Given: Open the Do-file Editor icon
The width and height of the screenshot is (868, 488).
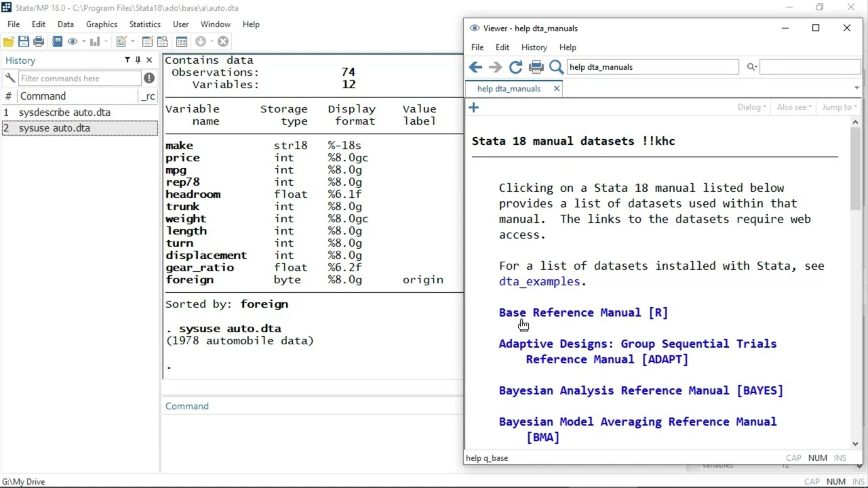Looking at the screenshot, I should click(x=121, y=41).
